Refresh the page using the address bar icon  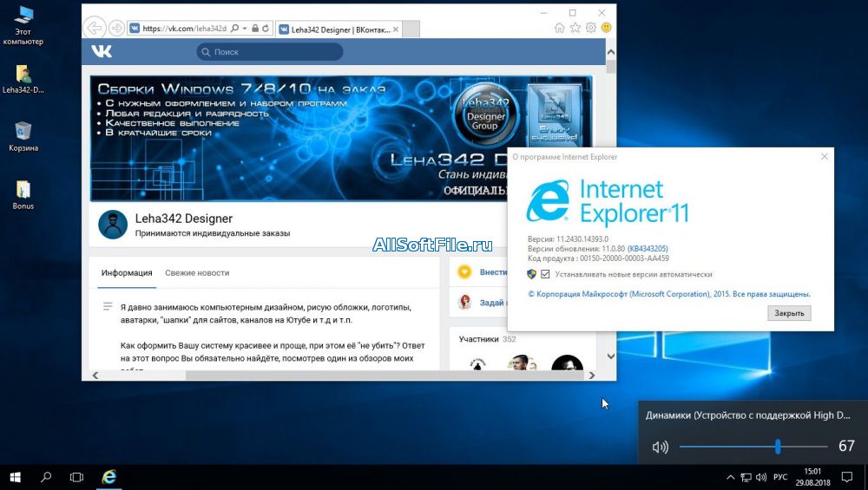pyautogui.click(x=264, y=28)
